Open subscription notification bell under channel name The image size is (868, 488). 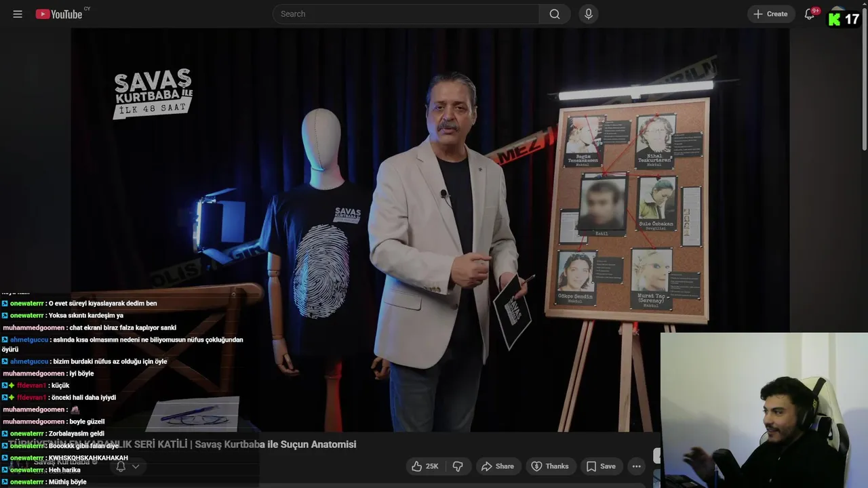tap(121, 466)
